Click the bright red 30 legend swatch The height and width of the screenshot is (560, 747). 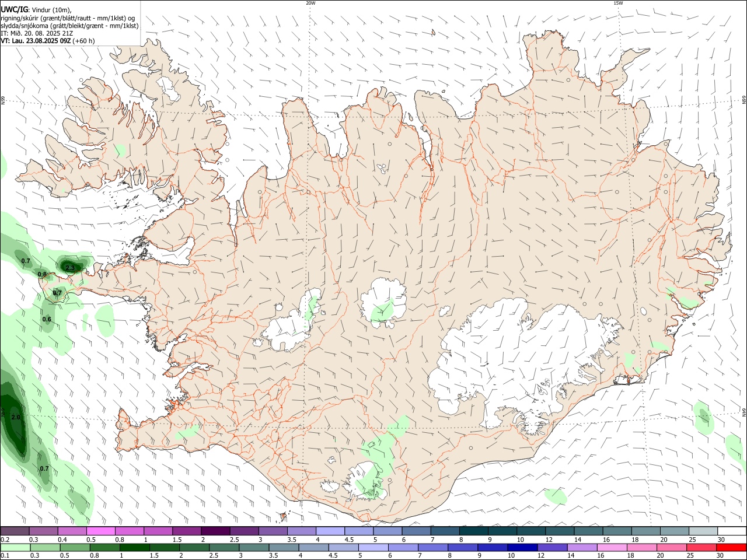tap(731, 548)
